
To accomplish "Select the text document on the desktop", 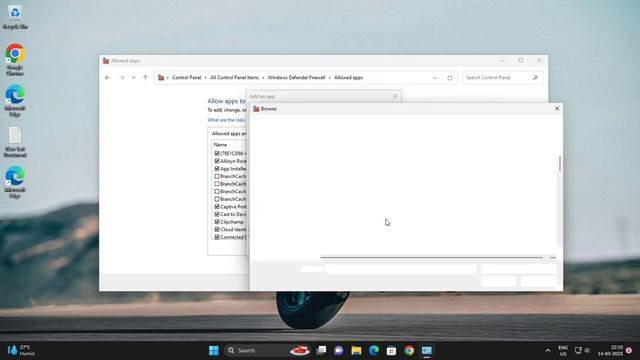I will [15, 142].
